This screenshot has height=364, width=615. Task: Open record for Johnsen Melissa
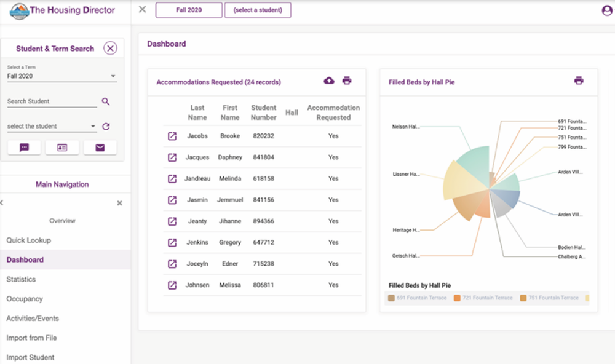point(172,285)
